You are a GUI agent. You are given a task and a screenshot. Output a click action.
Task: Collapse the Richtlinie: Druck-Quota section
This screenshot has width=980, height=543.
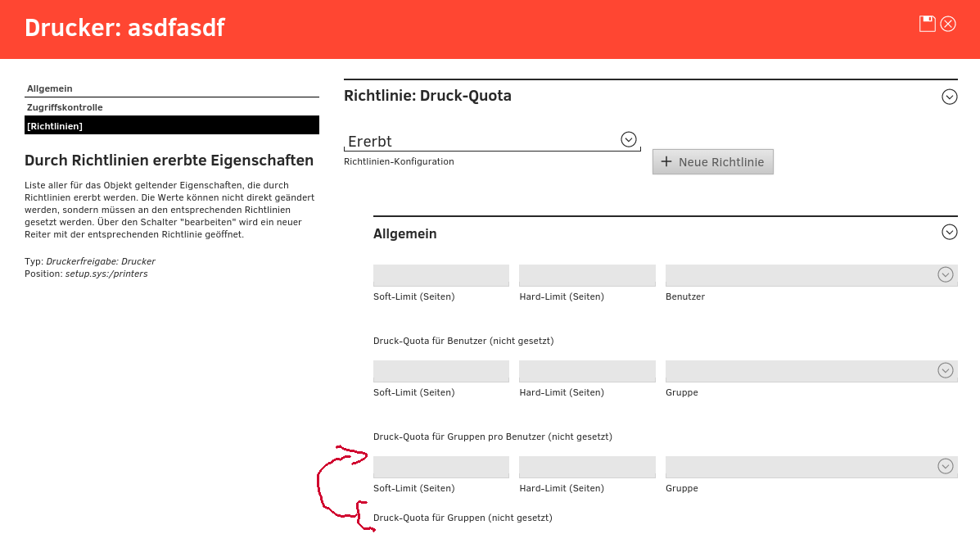pyautogui.click(x=949, y=97)
